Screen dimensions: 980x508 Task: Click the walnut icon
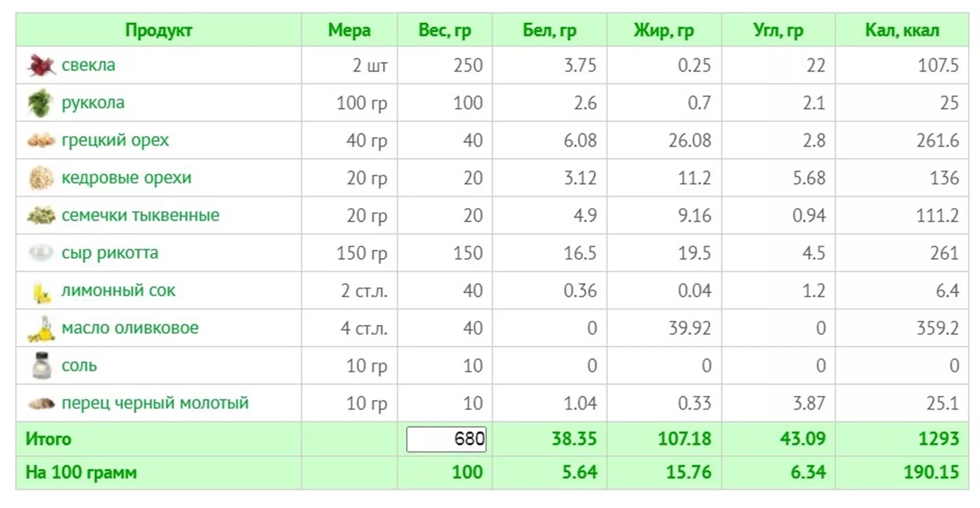(x=41, y=140)
